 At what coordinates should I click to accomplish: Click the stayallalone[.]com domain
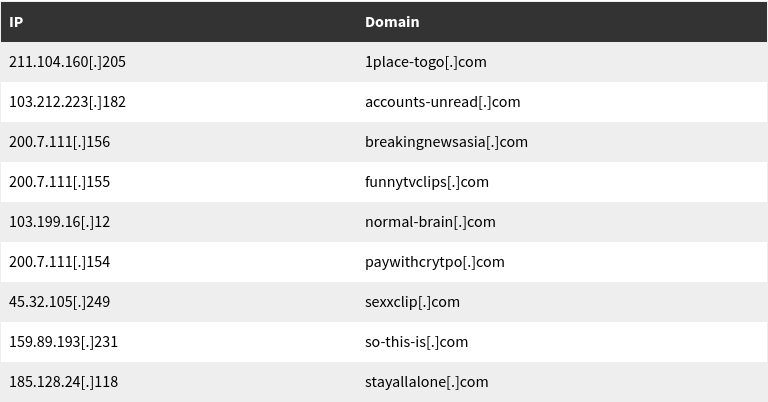[427, 382]
